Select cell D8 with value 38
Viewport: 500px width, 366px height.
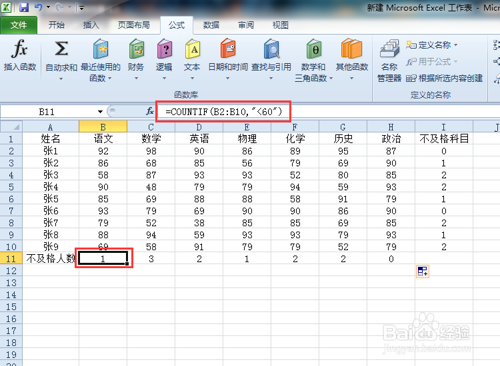(199, 223)
